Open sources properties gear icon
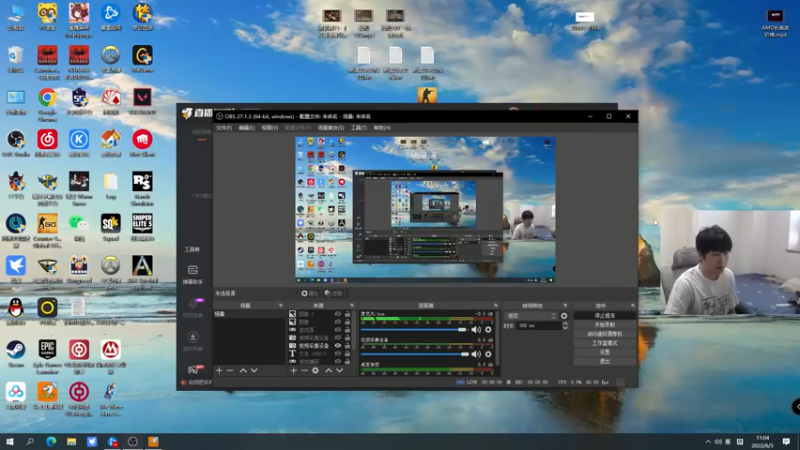800x450 pixels. point(316,370)
